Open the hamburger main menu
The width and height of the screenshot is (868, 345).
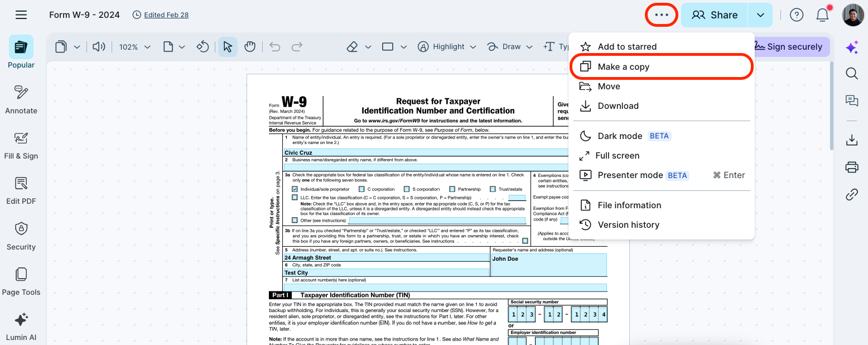(21, 15)
